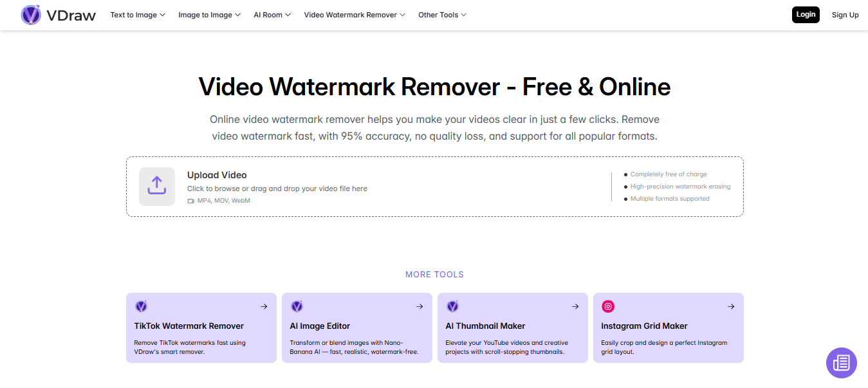Viewport: 868px width, 388px height.
Task: Click the AI Image Editor card icon
Action: coord(297,306)
